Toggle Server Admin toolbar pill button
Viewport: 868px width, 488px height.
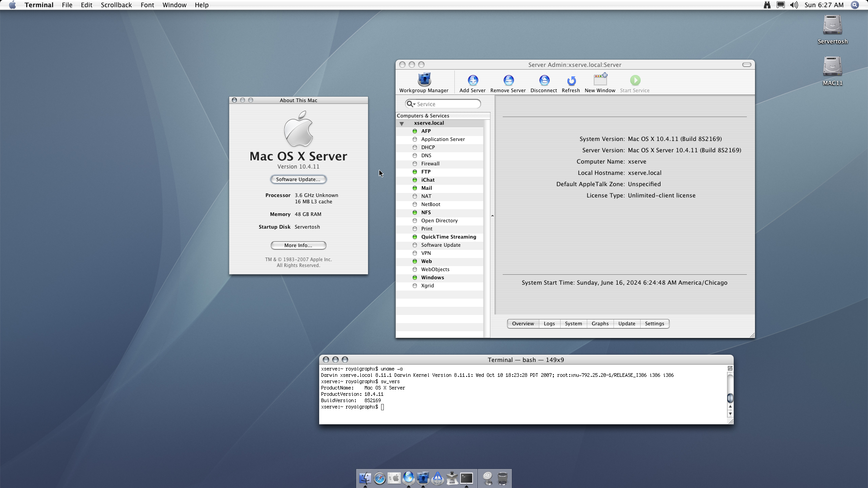pos(746,65)
